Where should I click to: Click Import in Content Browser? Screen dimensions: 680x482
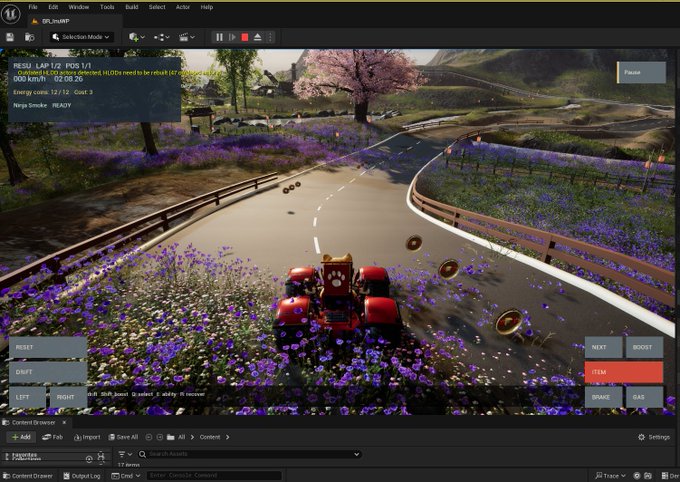[x=87, y=437]
